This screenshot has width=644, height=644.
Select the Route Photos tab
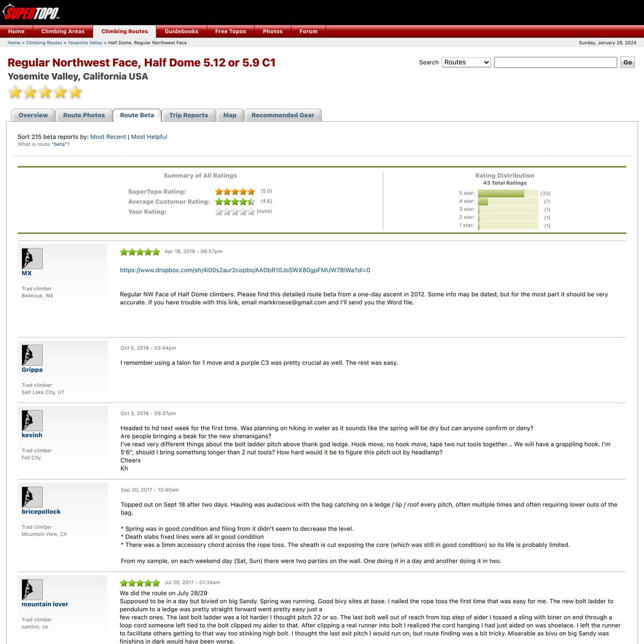84,115
